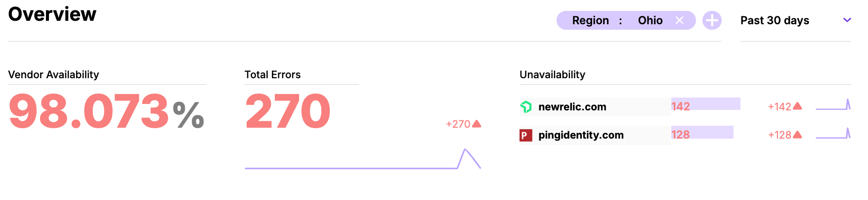Open the Past 30 days dropdown

click(775, 20)
